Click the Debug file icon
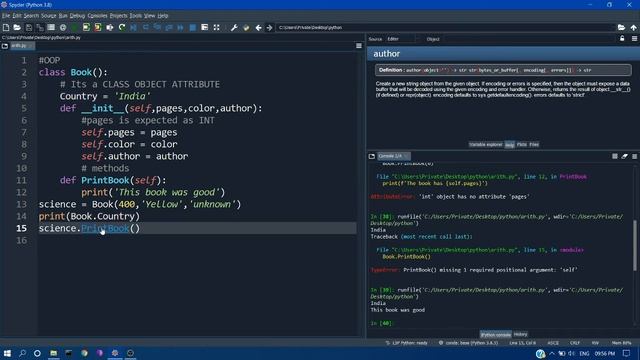Viewport: 640px width, 360px height. [x=133, y=27]
